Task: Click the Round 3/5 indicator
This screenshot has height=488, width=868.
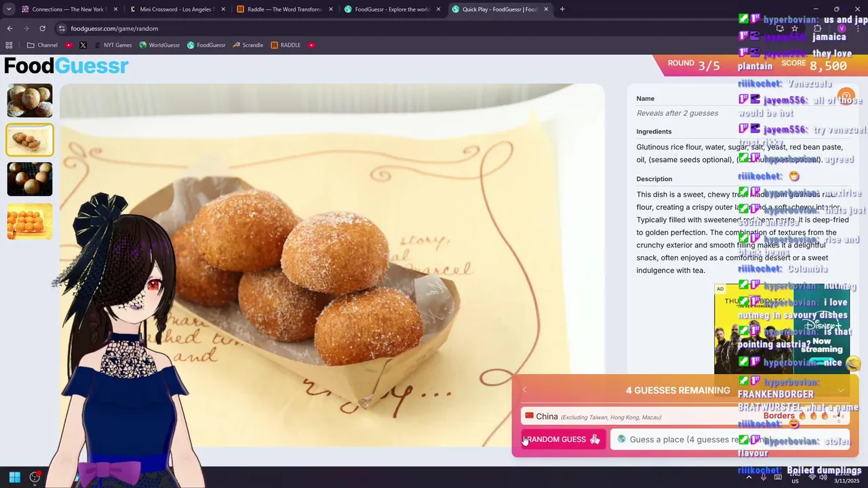Action: pyautogui.click(x=694, y=65)
